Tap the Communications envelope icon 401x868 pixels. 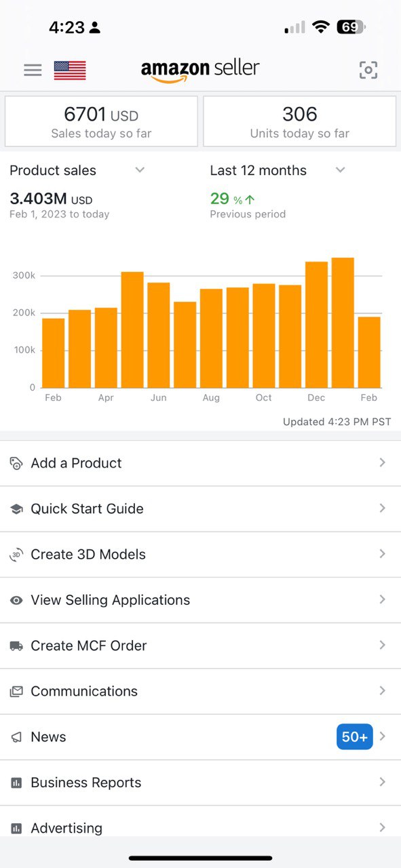tap(16, 692)
